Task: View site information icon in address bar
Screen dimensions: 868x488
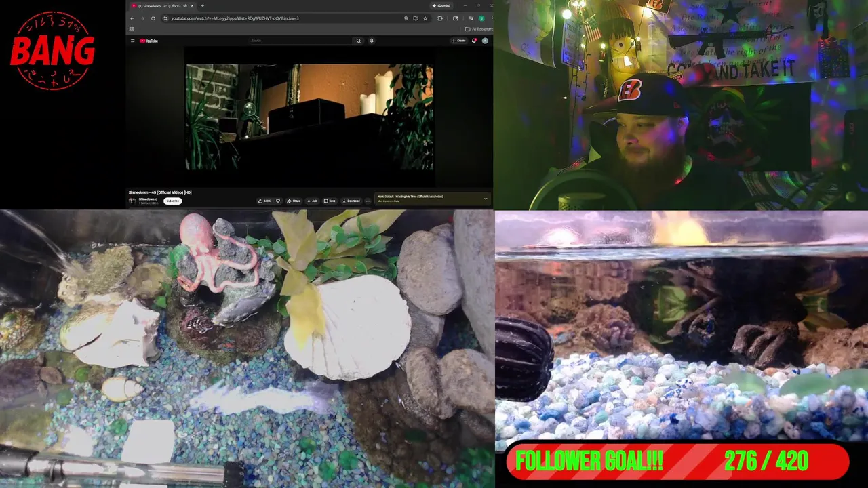Action: point(165,18)
